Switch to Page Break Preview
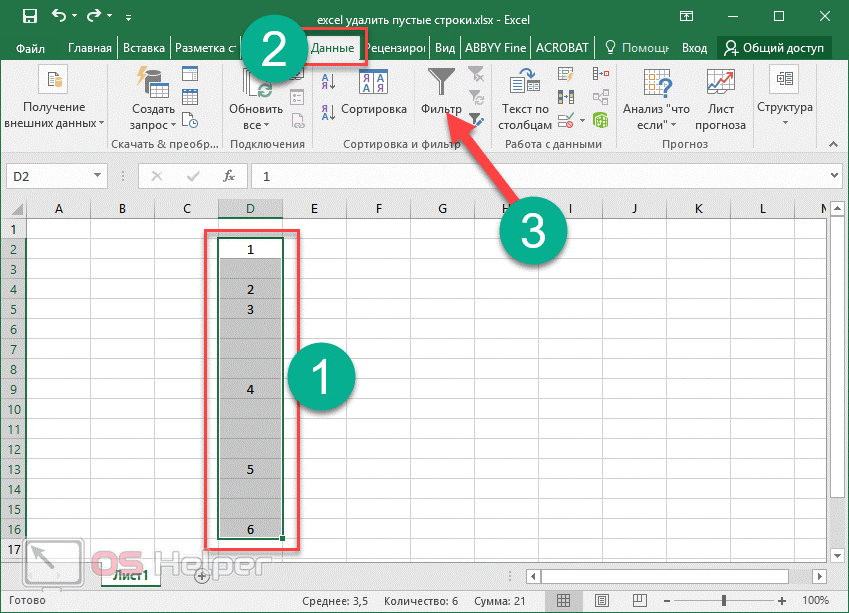 click(639, 600)
